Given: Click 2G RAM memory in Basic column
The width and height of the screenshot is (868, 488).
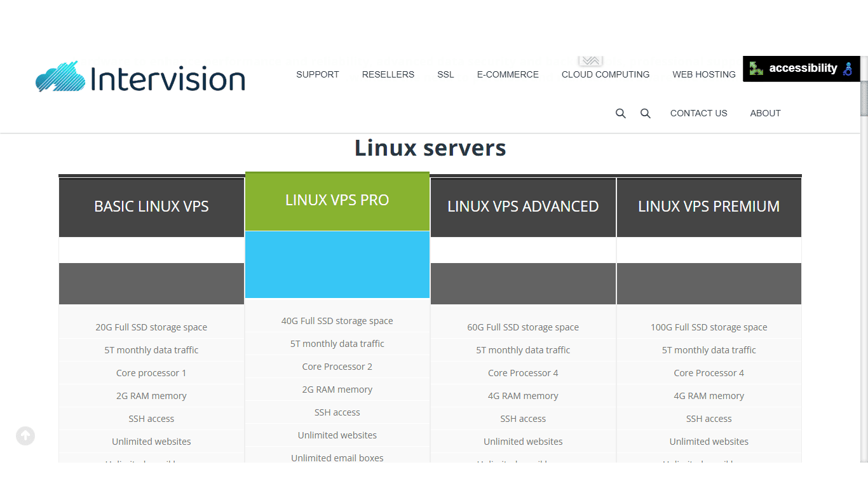Looking at the screenshot, I should tap(151, 396).
